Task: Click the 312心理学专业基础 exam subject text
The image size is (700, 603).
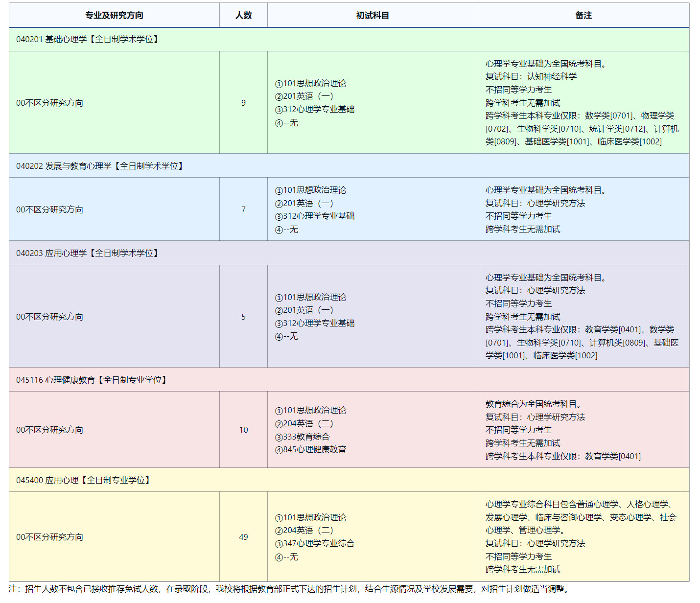Action: click(316, 110)
